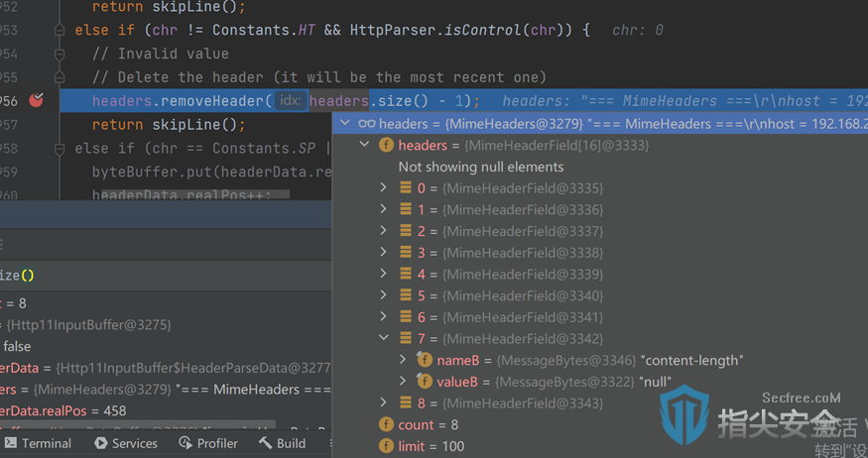Expand element 4 MimeHeaderField@3339
This screenshot has width=868, height=458.
pos(383,274)
